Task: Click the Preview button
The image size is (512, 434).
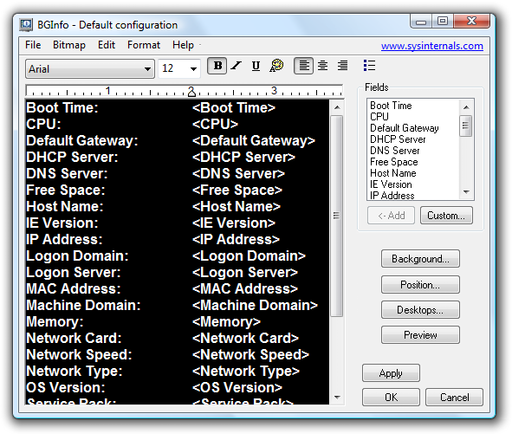Action: click(420, 335)
